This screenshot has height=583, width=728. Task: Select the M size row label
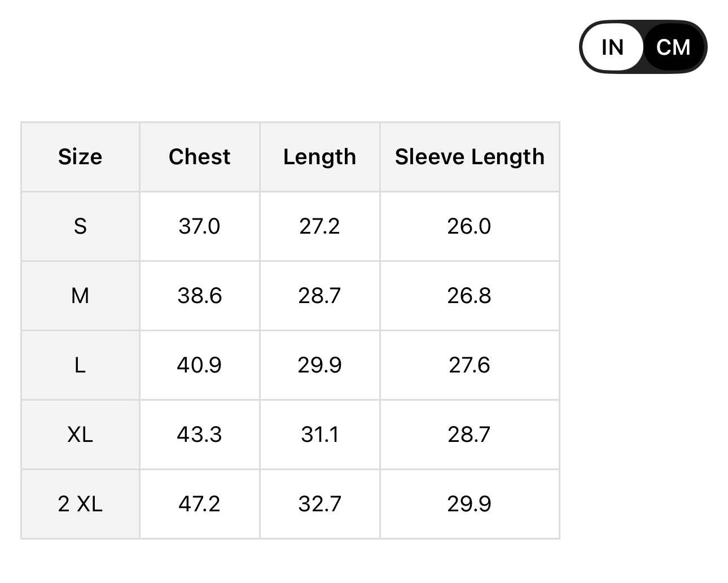coord(80,296)
